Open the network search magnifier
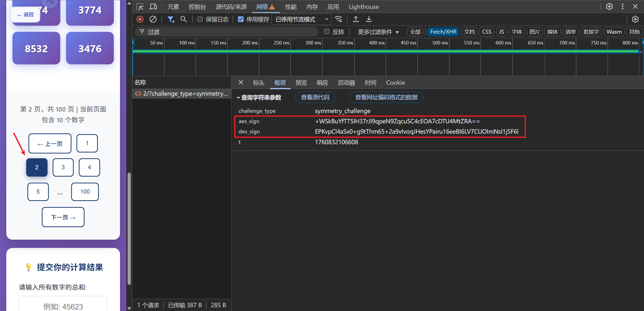The height and width of the screenshot is (311, 644). [184, 19]
